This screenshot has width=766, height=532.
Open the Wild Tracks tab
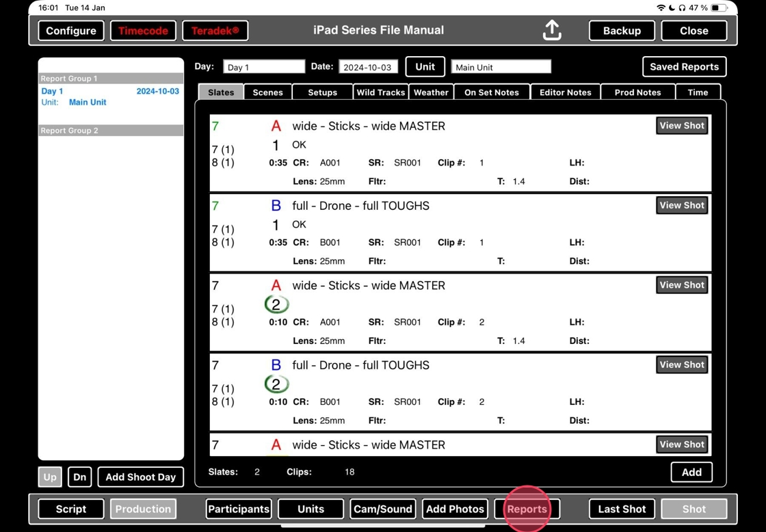coord(380,92)
